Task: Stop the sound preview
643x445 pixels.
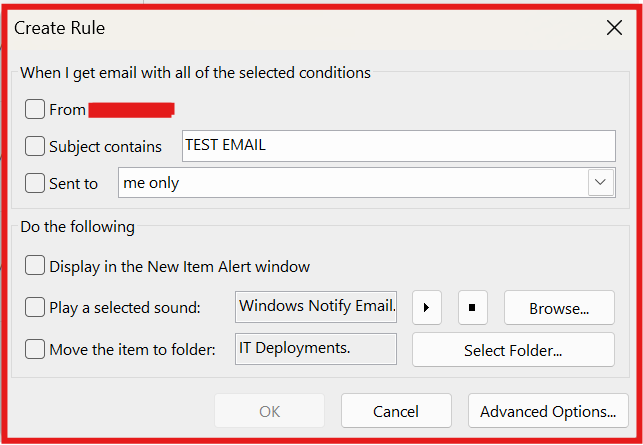Action: (472, 307)
